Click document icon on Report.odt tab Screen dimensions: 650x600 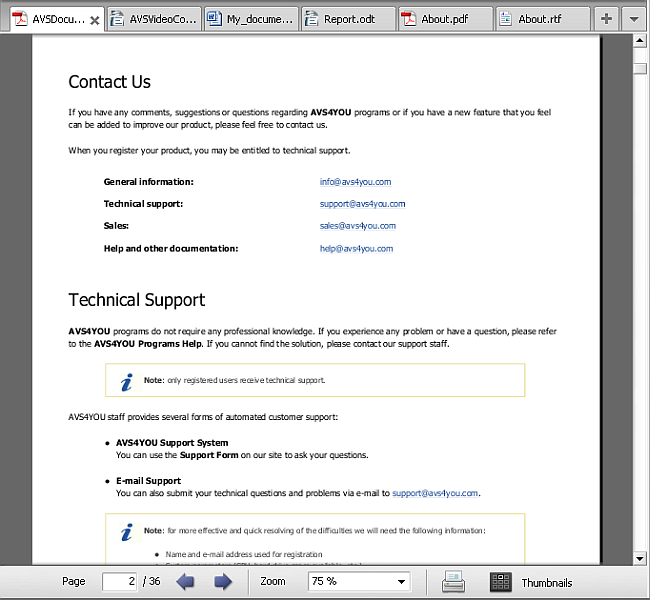(311, 19)
